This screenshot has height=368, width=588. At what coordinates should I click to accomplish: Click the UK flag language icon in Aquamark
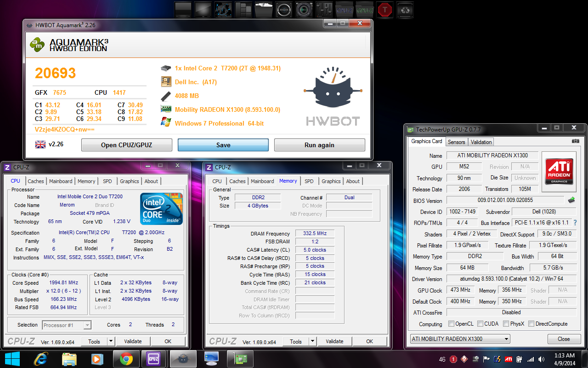pos(40,144)
